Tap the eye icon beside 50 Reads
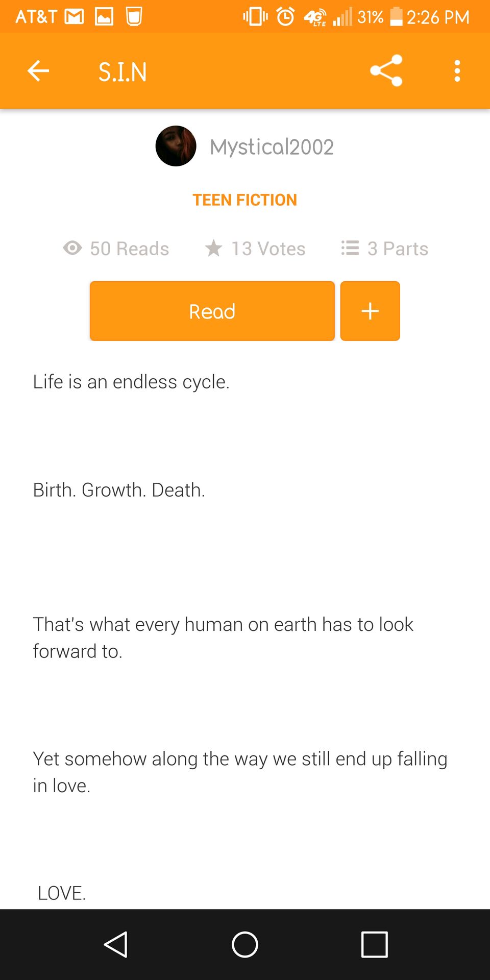 pyautogui.click(x=72, y=248)
